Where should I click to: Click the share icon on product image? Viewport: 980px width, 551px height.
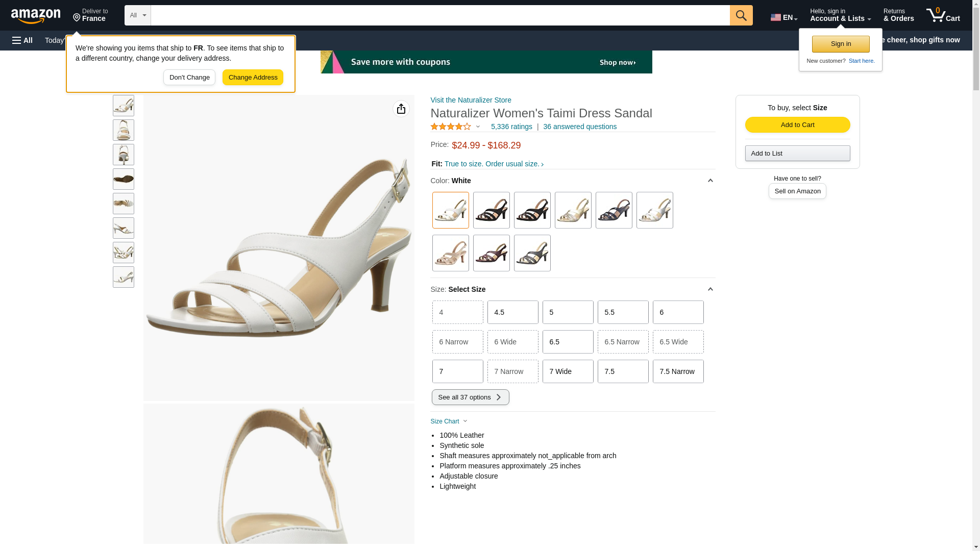point(401,109)
